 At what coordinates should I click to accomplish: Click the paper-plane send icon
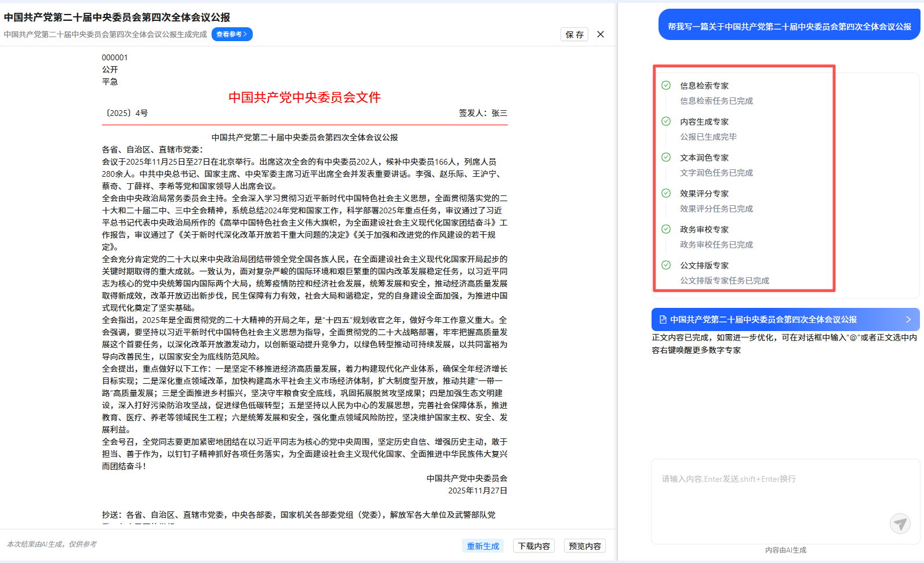(900, 524)
